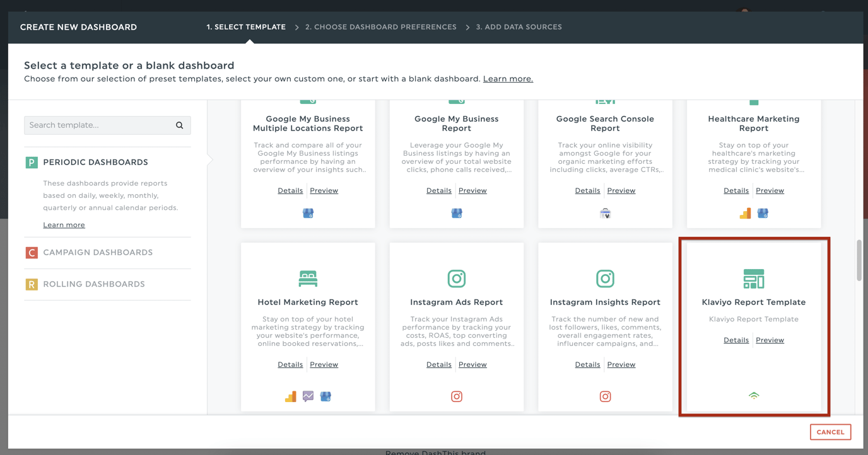Click the Instagram Ads Report logo icon

point(457,278)
